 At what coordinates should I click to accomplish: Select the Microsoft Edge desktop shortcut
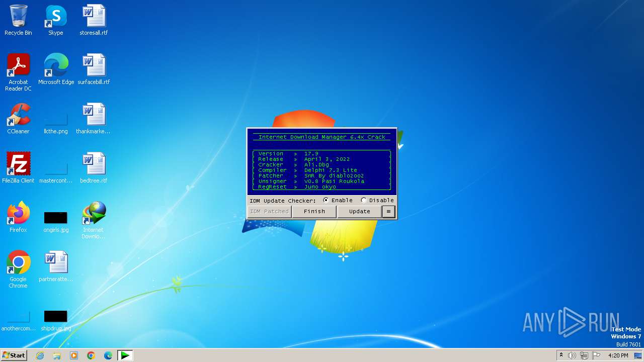point(56,69)
